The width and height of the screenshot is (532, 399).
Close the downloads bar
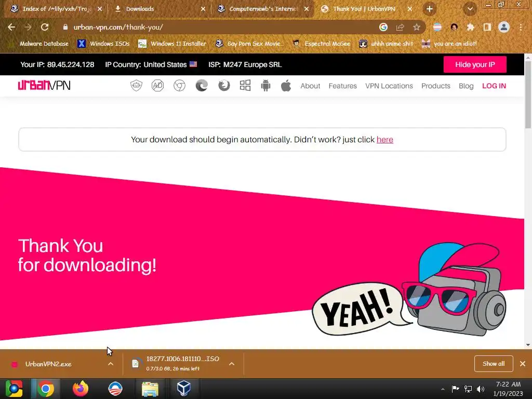[523, 364]
